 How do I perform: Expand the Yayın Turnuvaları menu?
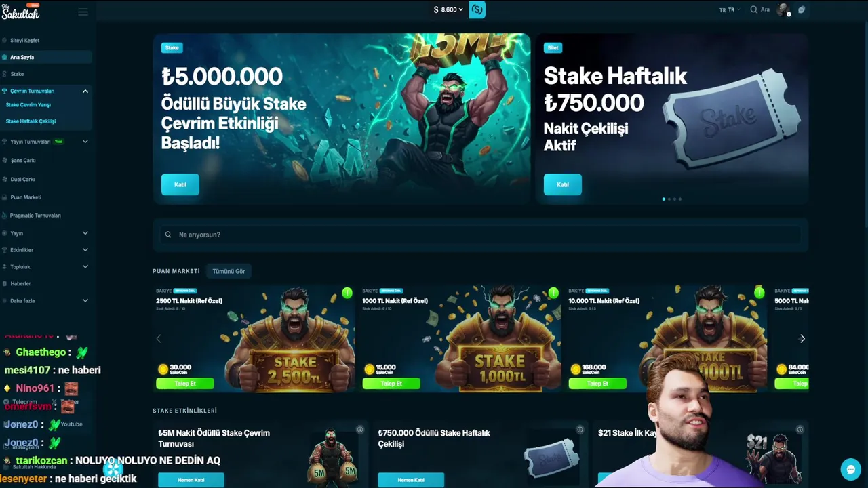click(85, 142)
